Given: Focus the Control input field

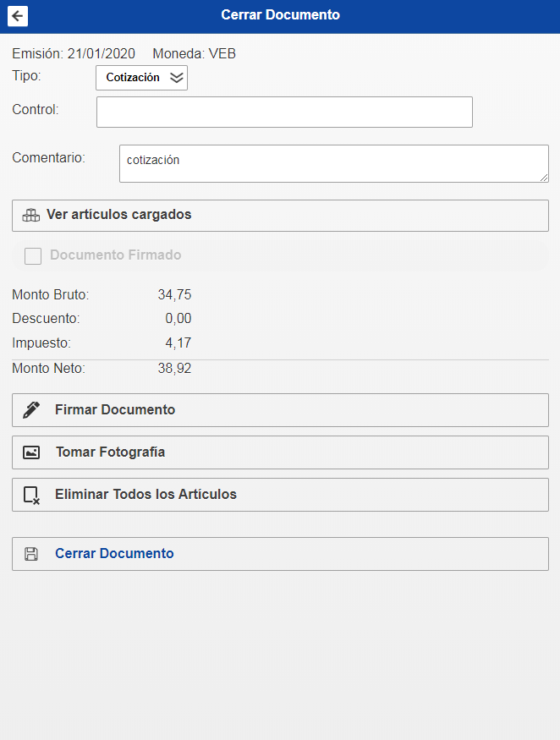Looking at the screenshot, I should click(284, 112).
